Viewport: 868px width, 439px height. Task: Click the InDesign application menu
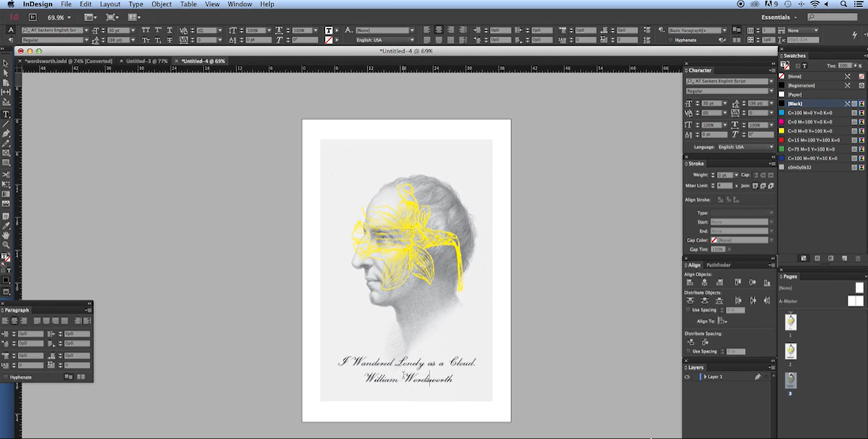(x=37, y=4)
